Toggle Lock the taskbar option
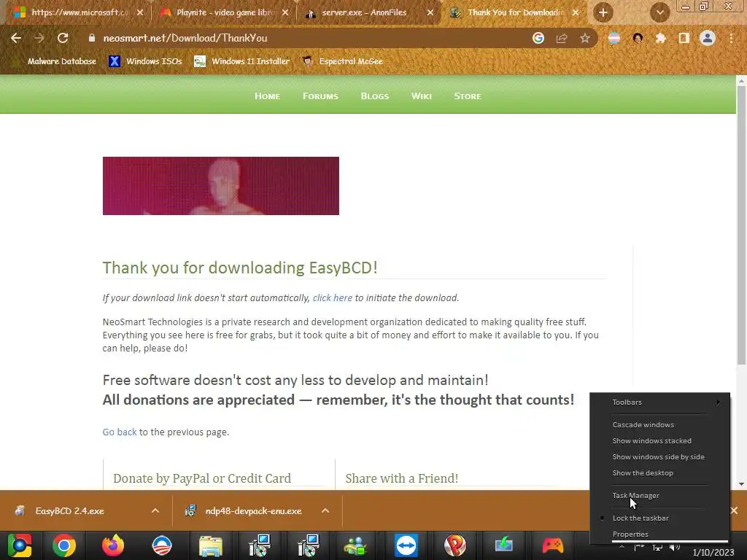This screenshot has width=747, height=560. click(659, 518)
